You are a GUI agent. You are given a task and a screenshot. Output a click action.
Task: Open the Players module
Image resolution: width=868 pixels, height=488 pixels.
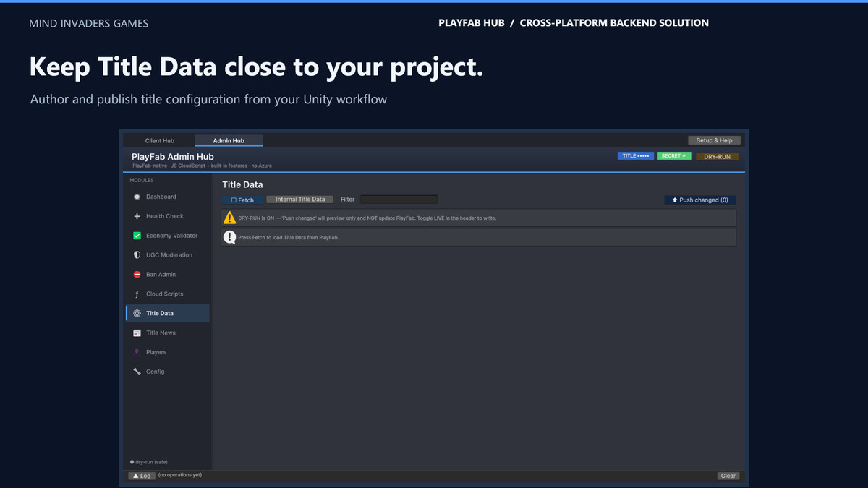pyautogui.click(x=168, y=352)
